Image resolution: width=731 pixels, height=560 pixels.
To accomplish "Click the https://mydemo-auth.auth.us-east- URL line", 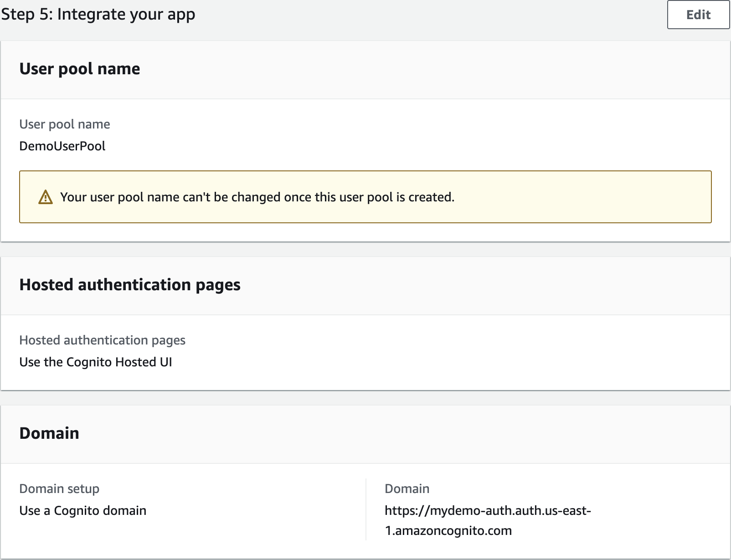I will point(488,511).
